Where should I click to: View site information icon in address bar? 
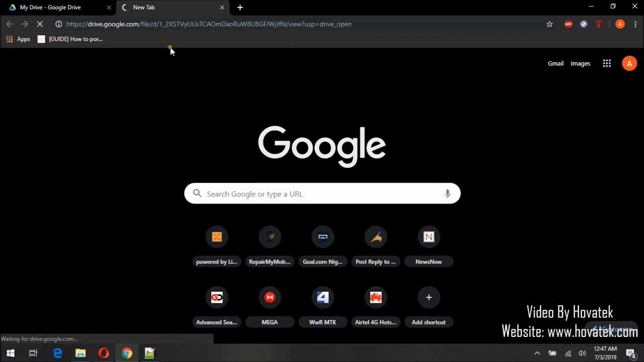point(58,24)
